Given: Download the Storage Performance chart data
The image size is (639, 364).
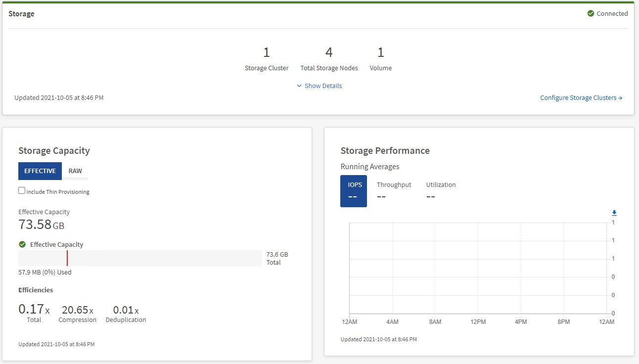Looking at the screenshot, I should pos(614,213).
